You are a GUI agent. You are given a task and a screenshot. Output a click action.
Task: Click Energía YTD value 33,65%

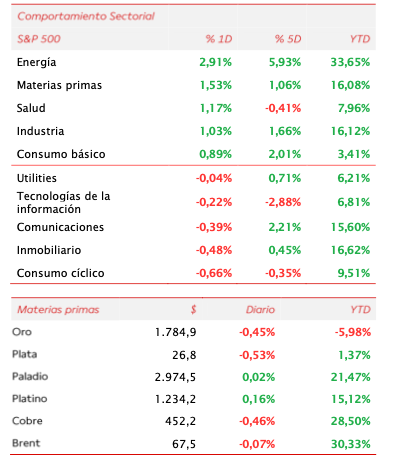(350, 62)
